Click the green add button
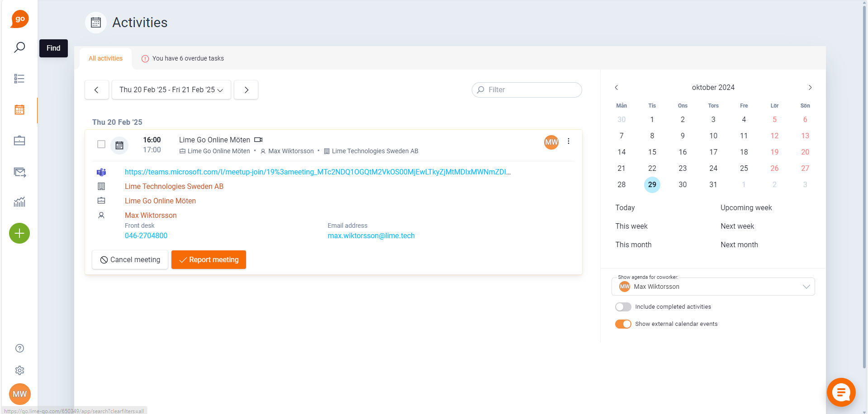This screenshot has height=414, width=868. point(19,233)
